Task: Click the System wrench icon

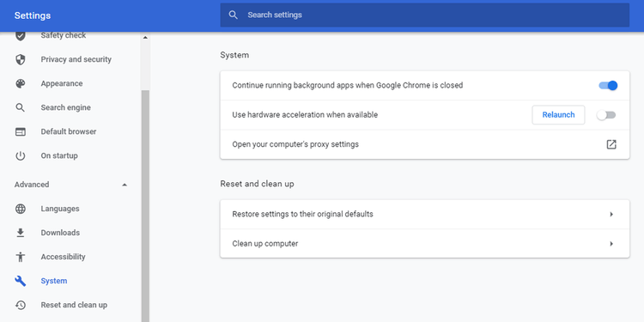Action: coord(20,281)
